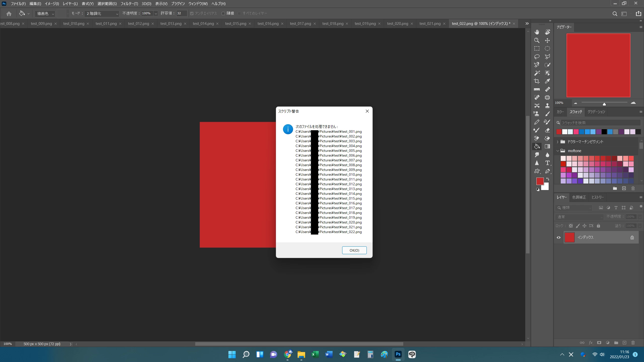This screenshot has width=644, height=362.
Task: Switch to the ヒストリー tab
Action: 597,197
